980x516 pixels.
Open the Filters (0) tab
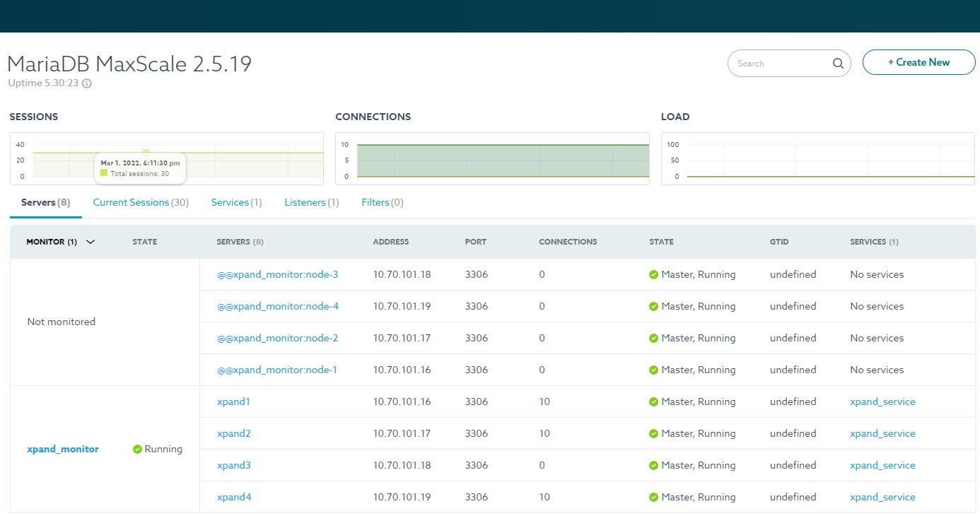[x=383, y=202]
